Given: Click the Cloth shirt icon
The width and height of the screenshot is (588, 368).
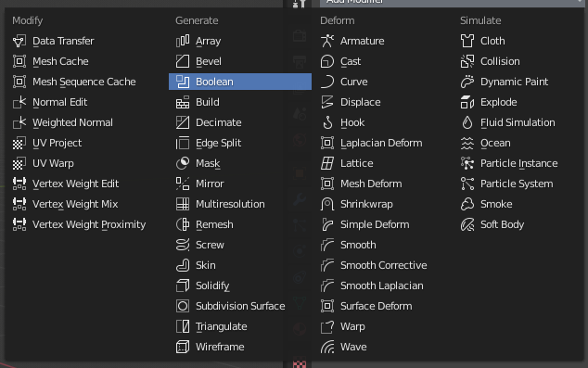Looking at the screenshot, I should (467, 41).
